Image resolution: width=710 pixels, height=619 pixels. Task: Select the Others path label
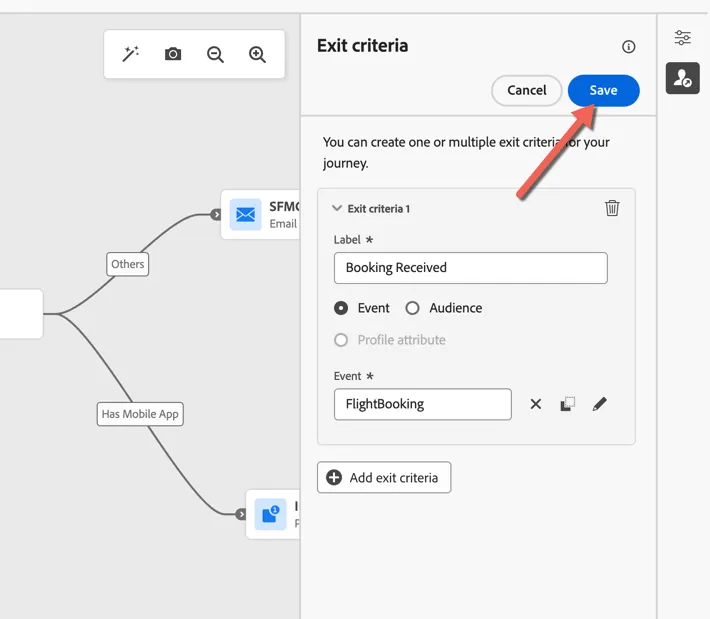[127, 264]
